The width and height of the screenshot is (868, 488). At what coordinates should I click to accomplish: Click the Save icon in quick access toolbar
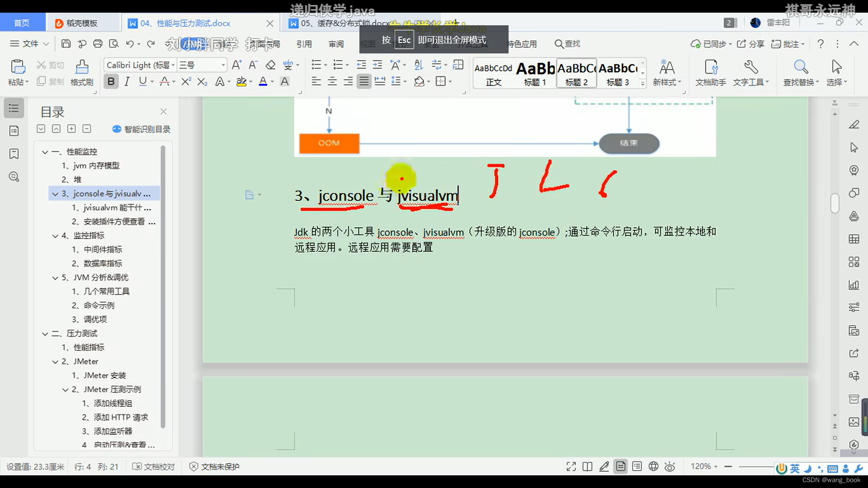(66, 43)
